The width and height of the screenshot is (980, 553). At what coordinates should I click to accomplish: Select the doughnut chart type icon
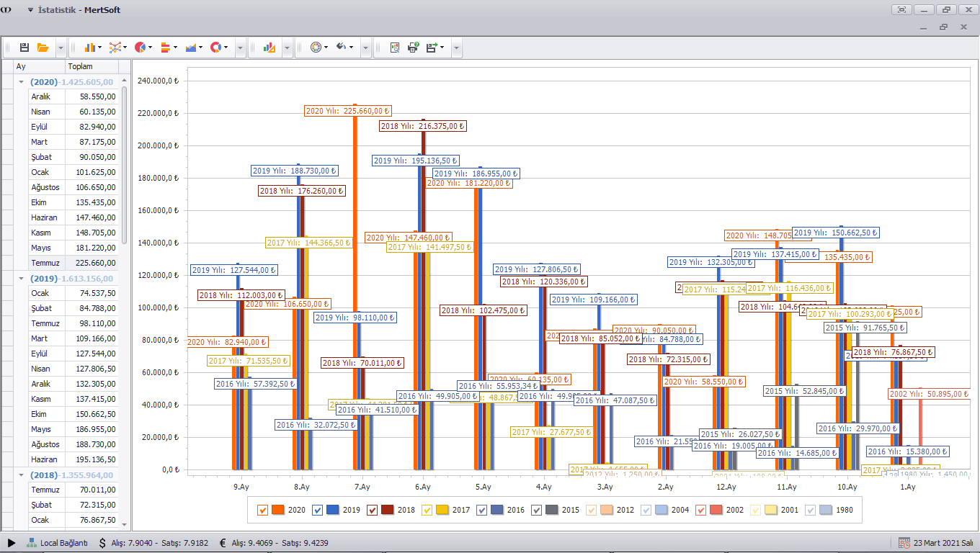pos(215,48)
